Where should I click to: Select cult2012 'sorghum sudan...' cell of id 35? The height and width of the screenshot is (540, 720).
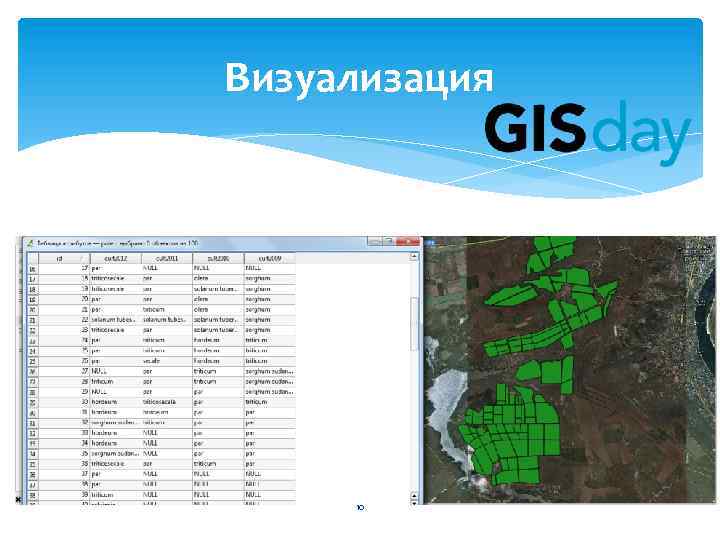116,453
